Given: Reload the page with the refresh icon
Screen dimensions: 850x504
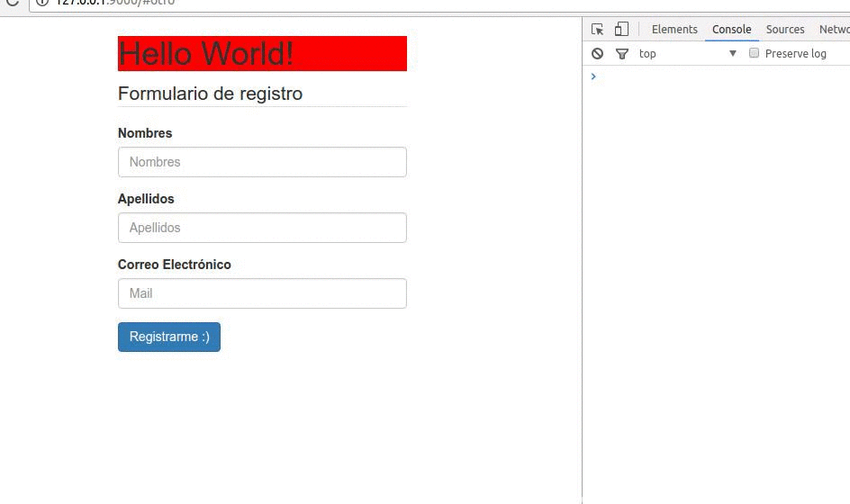Looking at the screenshot, I should (x=13, y=3).
